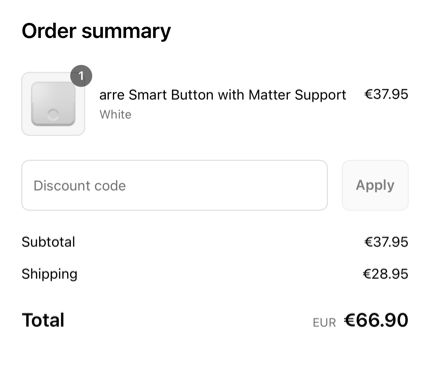430x370 pixels.
Task: Click the circular button graphic on product image
Action: click(53, 115)
